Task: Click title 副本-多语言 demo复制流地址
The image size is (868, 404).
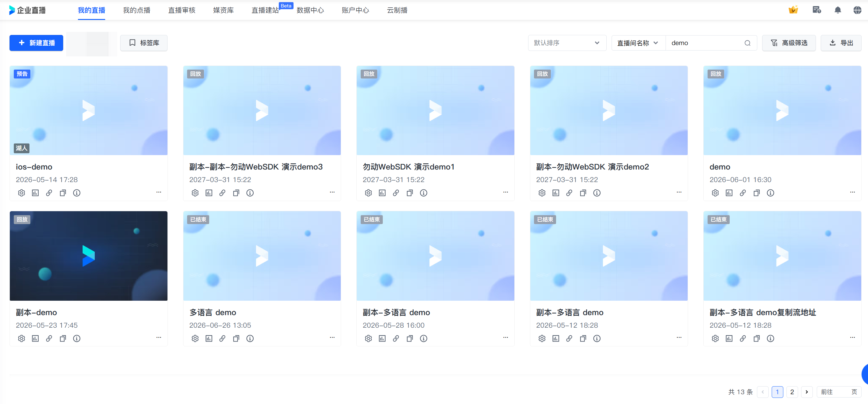Action: tap(762, 312)
